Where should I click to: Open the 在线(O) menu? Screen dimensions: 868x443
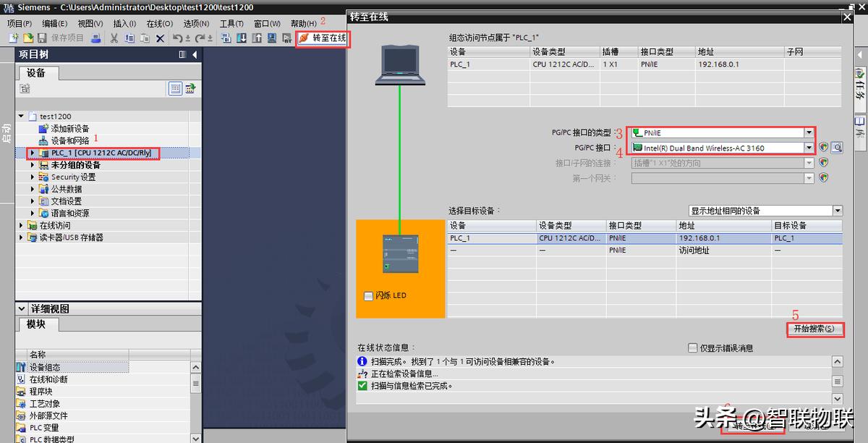[x=161, y=22]
